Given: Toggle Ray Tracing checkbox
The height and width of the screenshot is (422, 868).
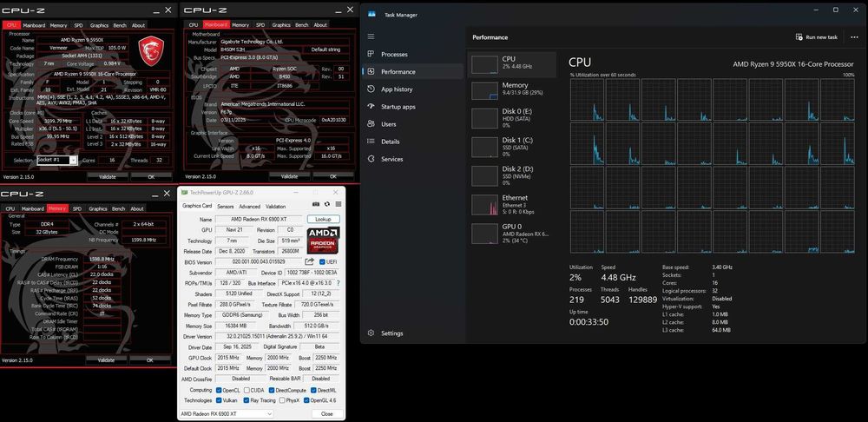Looking at the screenshot, I should coord(247,399).
